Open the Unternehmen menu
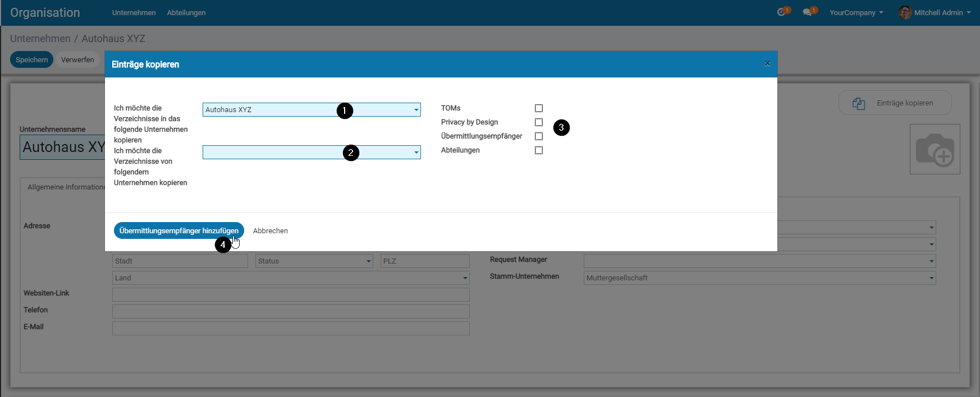The width and height of the screenshot is (980, 397). (134, 12)
